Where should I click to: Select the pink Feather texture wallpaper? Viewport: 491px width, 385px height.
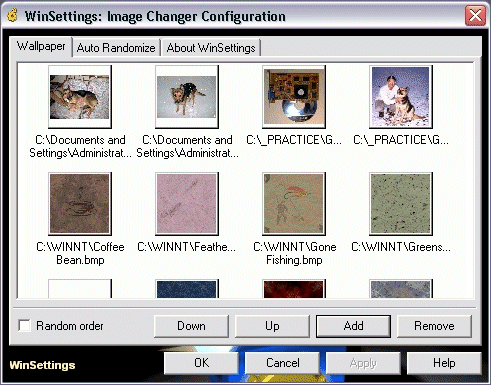click(x=187, y=204)
